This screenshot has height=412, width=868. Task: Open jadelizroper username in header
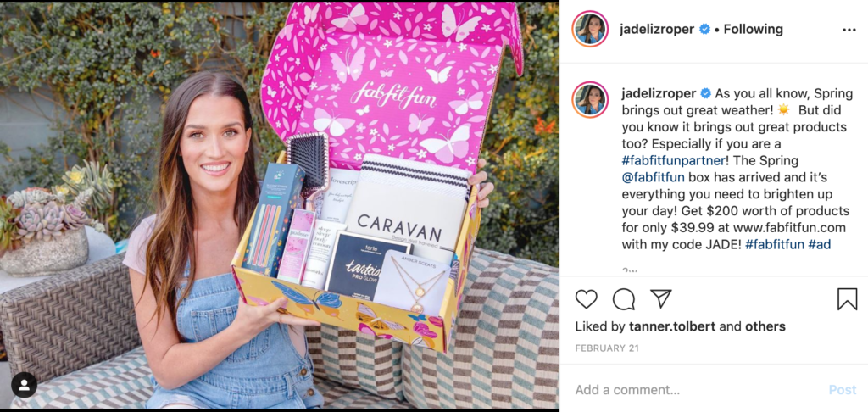click(657, 30)
